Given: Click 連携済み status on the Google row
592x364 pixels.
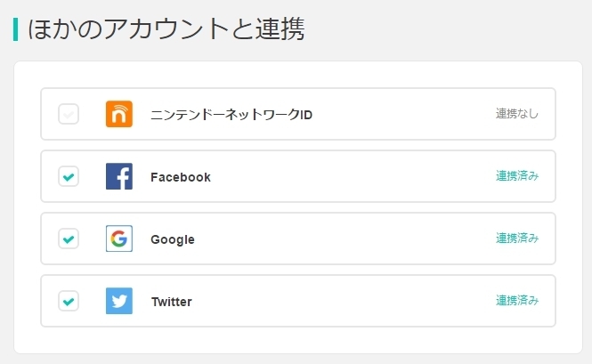Looking at the screenshot, I should click(517, 238).
